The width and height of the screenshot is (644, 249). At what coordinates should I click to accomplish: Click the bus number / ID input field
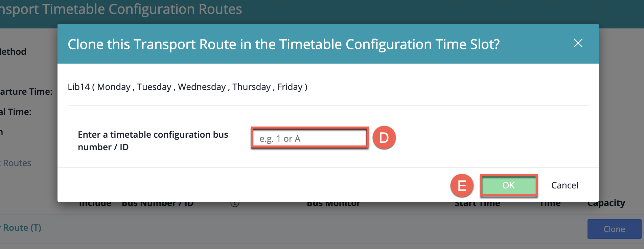coord(309,138)
